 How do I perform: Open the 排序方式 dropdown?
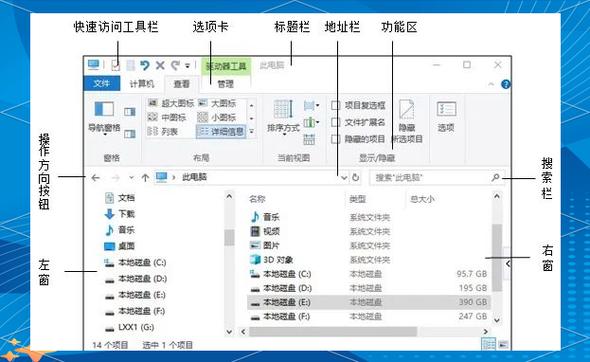pos(283,117)
